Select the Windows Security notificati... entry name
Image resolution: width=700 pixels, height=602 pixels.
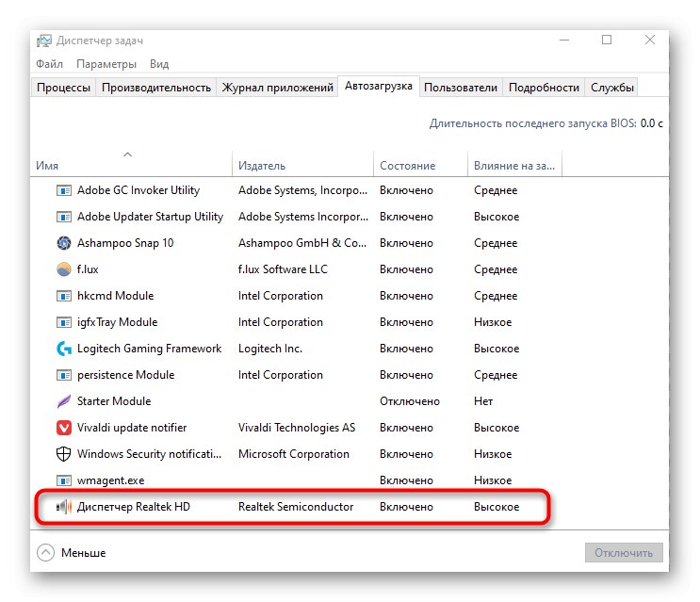149,454
